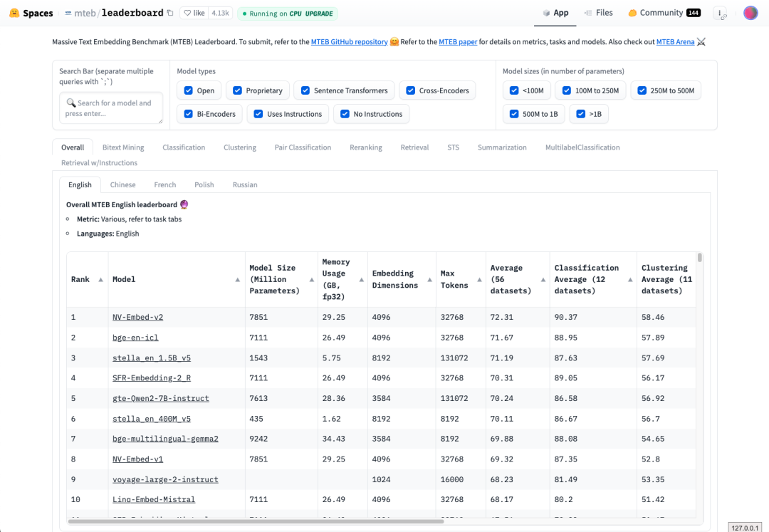The height and width of the screenshot is (532, 769).
Task: Sort by Memory Usage column arrow
Action: tap(362, 279)
